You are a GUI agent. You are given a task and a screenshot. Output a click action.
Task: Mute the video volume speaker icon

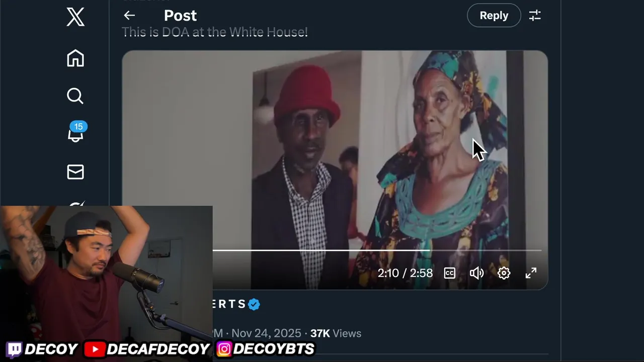tap(476, 273)
